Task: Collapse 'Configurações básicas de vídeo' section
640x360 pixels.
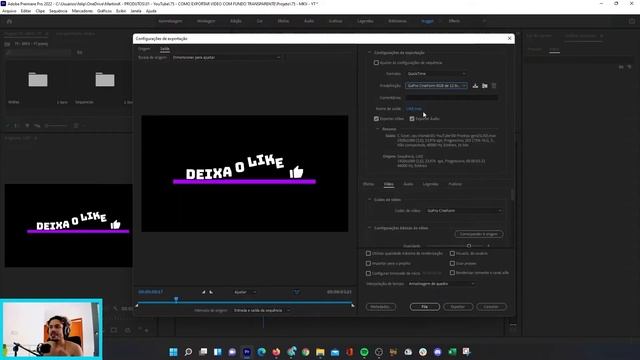Action: [x=369, y=228]
